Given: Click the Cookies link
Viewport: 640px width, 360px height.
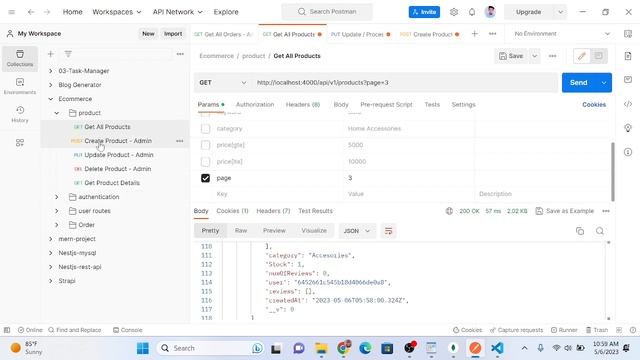Looking at the screenshot, I should pos(594,104).
